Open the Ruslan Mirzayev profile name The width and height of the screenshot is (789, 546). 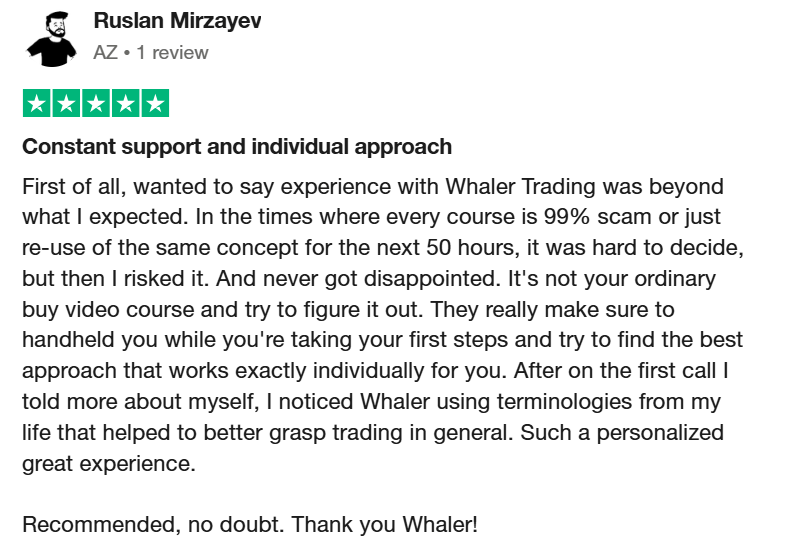click(178, 21)
